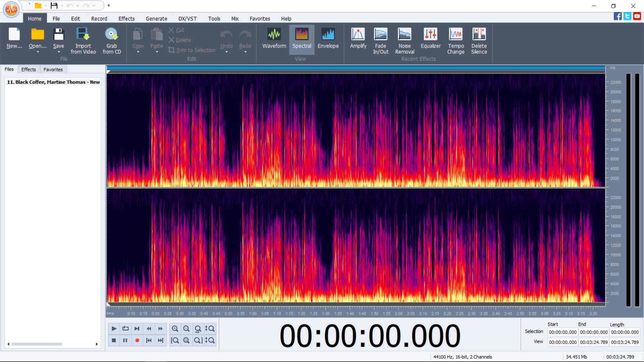Image resolution: width=644 pixels, height=362 pixels.
Task: Enable Envelope view
Action: tap(328, 39)
